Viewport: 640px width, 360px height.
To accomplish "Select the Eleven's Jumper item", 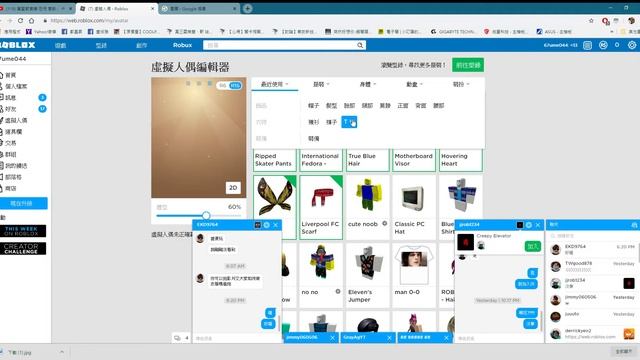I will (x=367, y=276).
